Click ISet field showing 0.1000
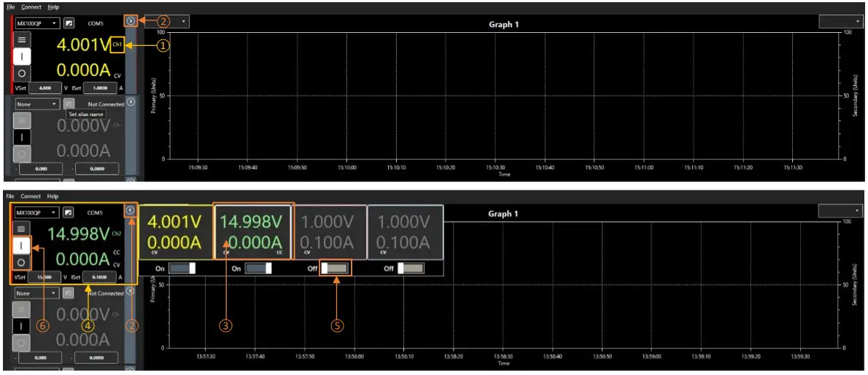The height and width of the screenshot is (375, 868). click(x=100, y=277)
